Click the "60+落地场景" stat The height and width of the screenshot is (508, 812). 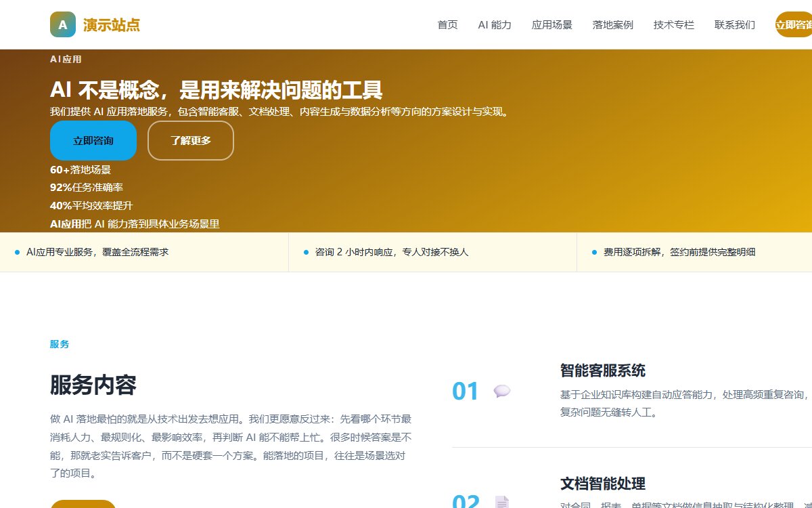point(81,170)
